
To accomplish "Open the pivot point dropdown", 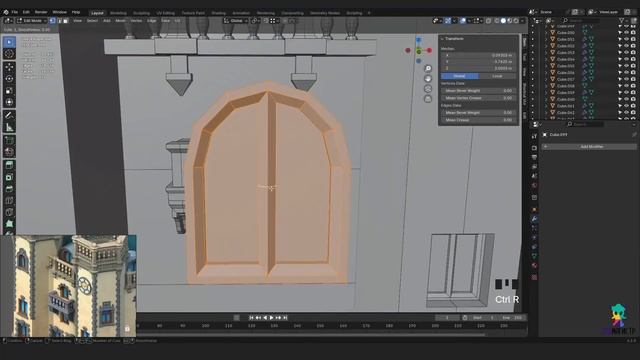I will pos(255,20).
